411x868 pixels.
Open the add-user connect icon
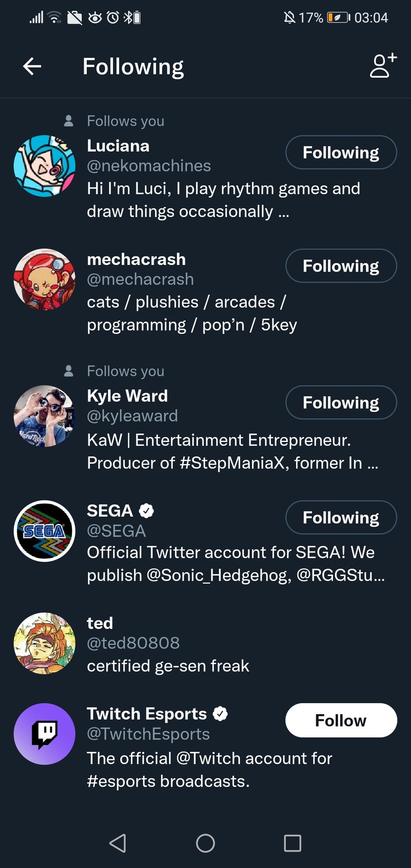pyautogui.click(x=383, y=66)
